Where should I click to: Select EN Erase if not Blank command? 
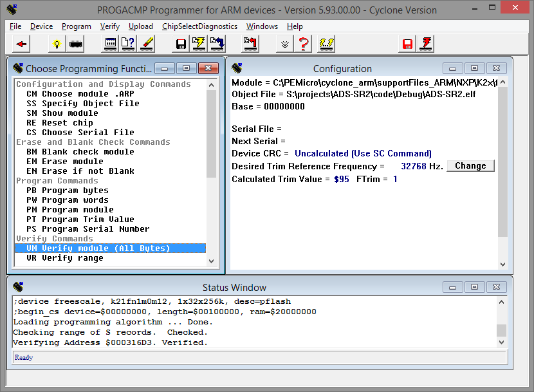(111, 171)
